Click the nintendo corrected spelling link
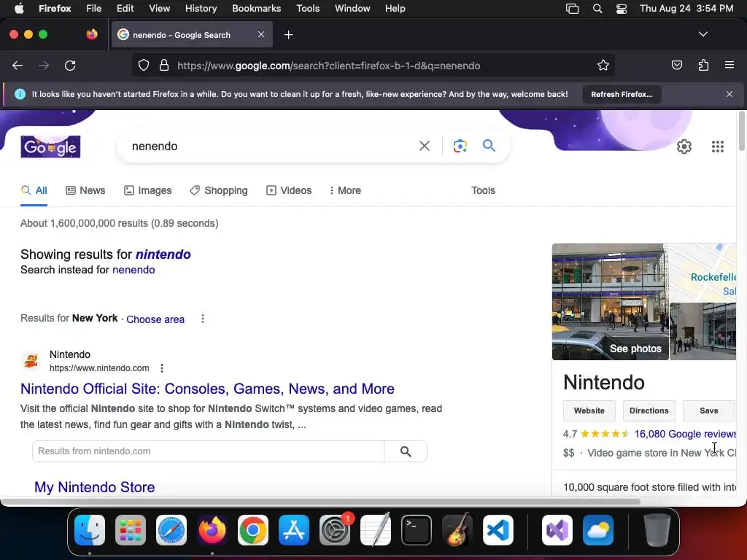747x560 pixels. pyautogui.click(x=163, y=254)
